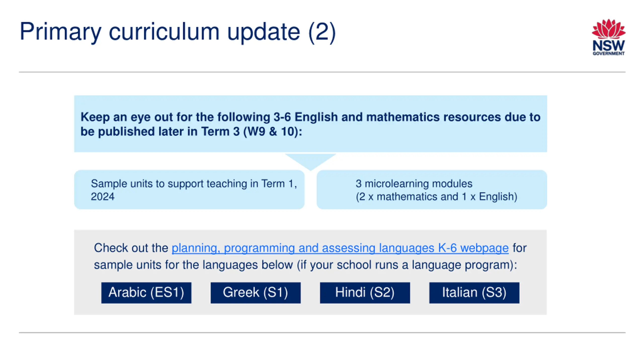
Task: Open the planning, programming and assessing languages link
Action: [x=340, y=248]
